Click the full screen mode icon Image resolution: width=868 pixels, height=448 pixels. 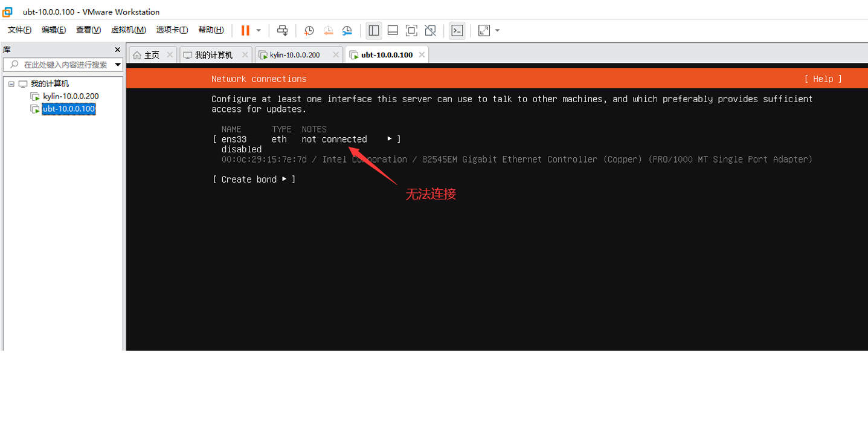coord(411,30)
